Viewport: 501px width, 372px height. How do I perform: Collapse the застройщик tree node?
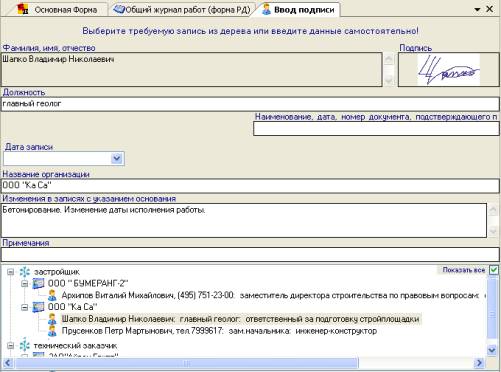(10, 272)
